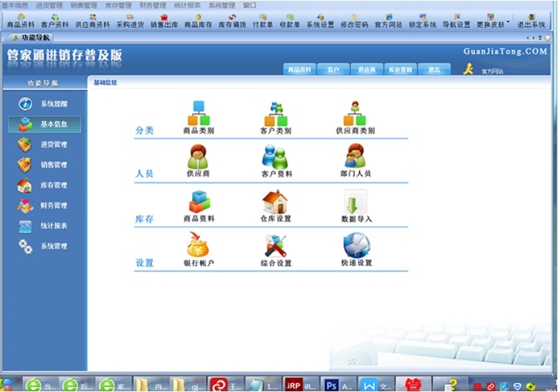The image size is (560, 392).
Task: Open the 仓库设置 house icon
Action: (x=276, y=206)
